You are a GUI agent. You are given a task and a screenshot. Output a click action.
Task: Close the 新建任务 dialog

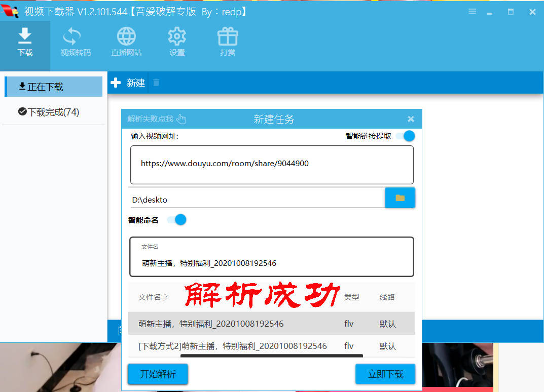(x=411, y=119)
